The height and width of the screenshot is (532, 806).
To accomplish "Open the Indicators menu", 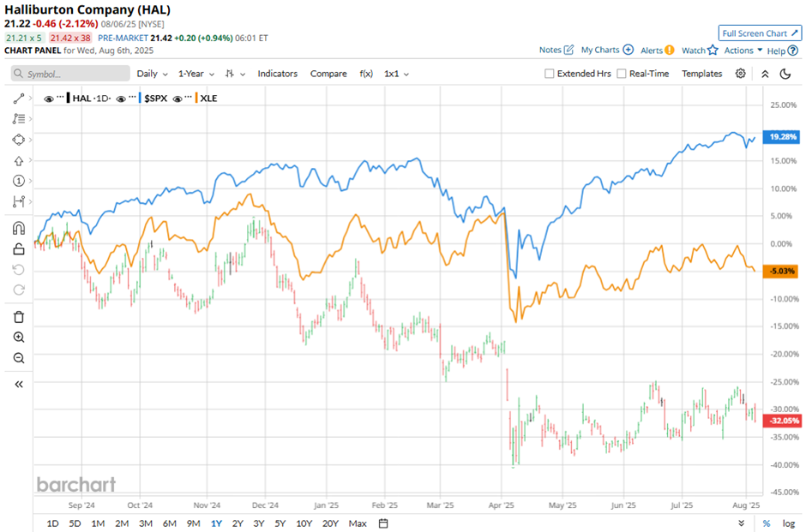I will [278, 74].
